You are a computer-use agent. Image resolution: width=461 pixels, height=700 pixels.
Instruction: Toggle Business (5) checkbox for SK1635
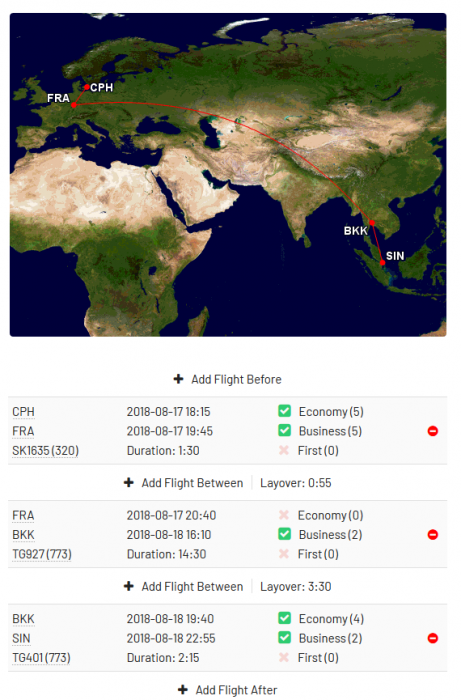pyautogui.click(x=284, y=430)
